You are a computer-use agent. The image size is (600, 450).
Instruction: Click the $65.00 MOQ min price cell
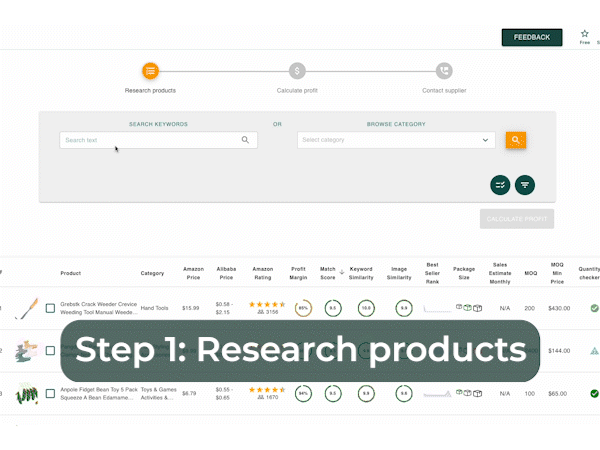click(558, 393)
